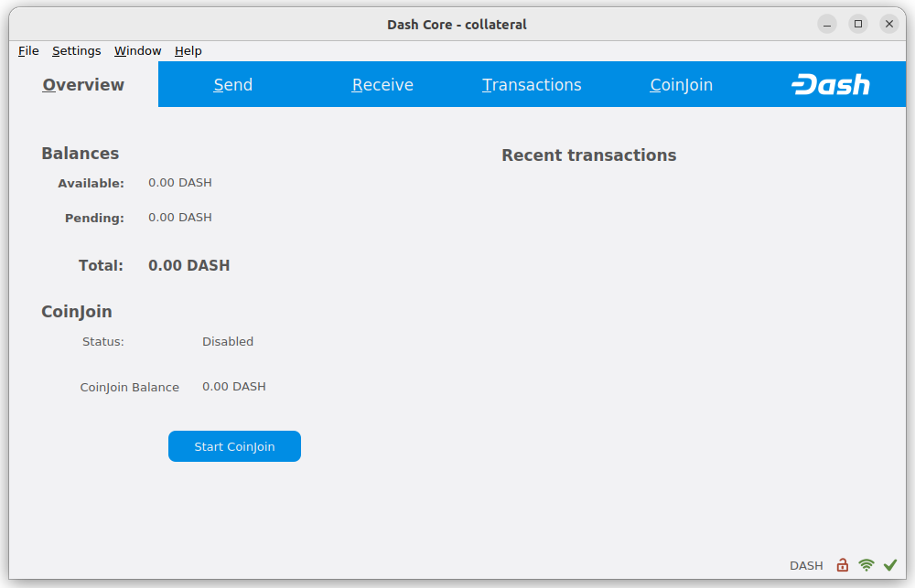Viewport: 915px width, 588px height.
Task: Click the red wallet lock icon
Action: [x=842, y=565]
